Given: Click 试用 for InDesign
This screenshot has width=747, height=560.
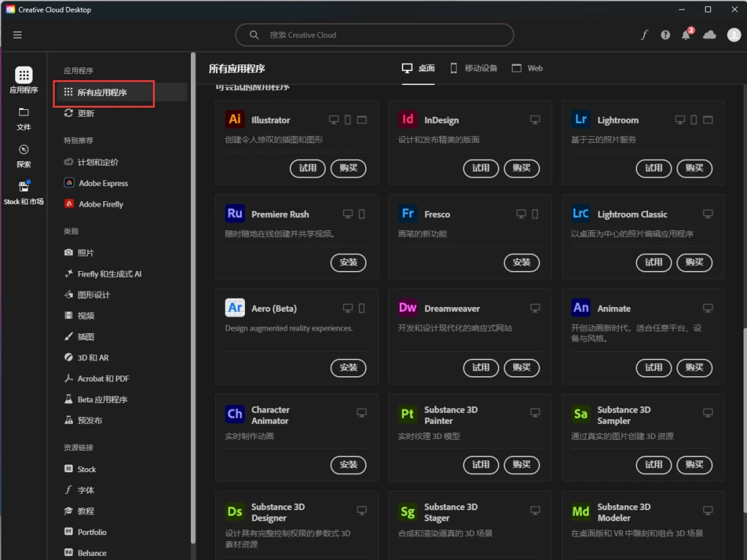Looking at the screenshot, I should (481, 168).
